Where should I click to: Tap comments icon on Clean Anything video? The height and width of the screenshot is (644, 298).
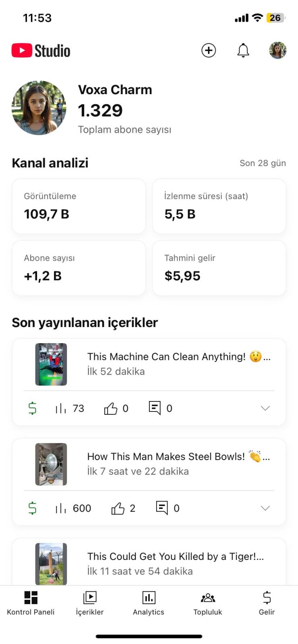(155, 408)
